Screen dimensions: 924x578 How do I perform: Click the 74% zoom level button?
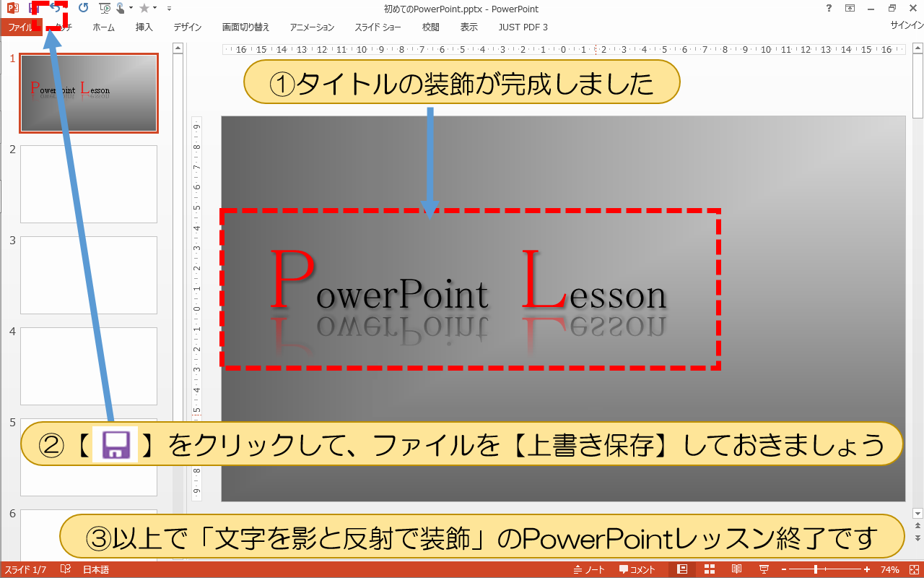(x=889, y=569)
